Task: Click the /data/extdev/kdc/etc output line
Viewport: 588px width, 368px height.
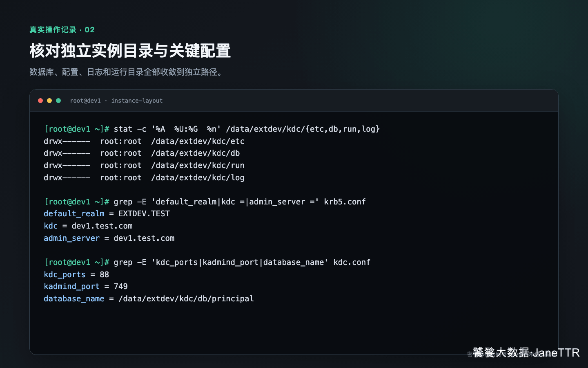Action: 144,141
